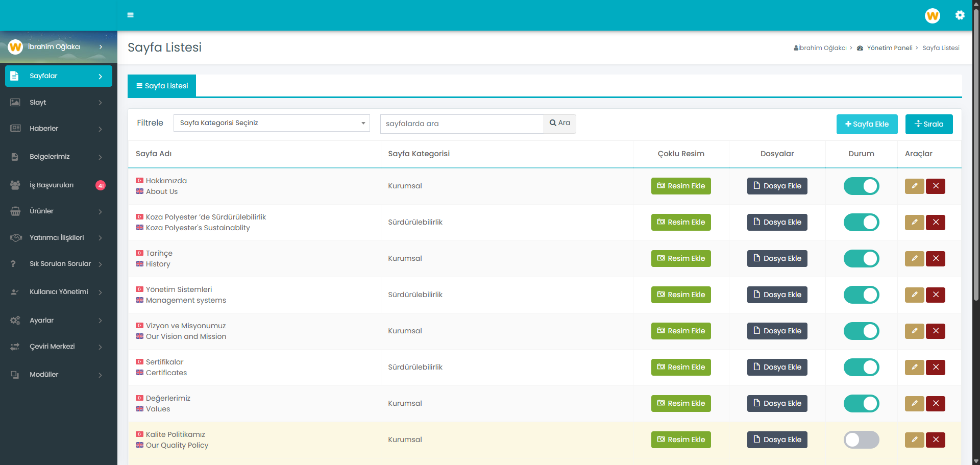The height and width of the screenshot is (465, 980).
Task: Expand the Ürünler menu chevron
Action: coord(100,212)
